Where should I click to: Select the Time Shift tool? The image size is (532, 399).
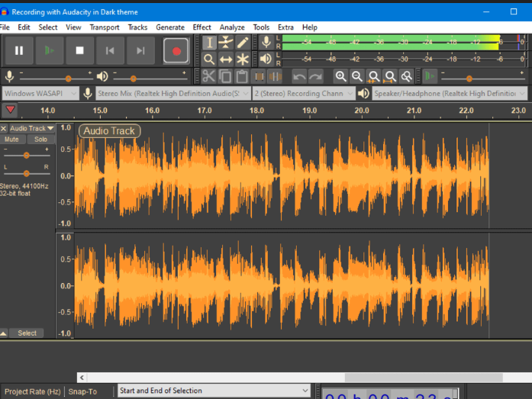click(226, 60)
